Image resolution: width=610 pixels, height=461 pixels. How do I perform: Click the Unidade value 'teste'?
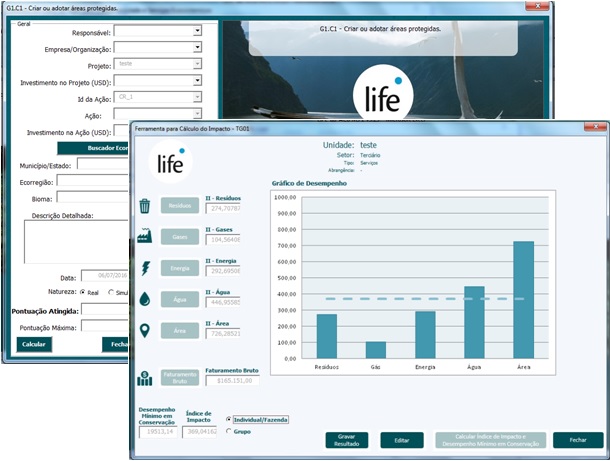[x=368, y=145]
